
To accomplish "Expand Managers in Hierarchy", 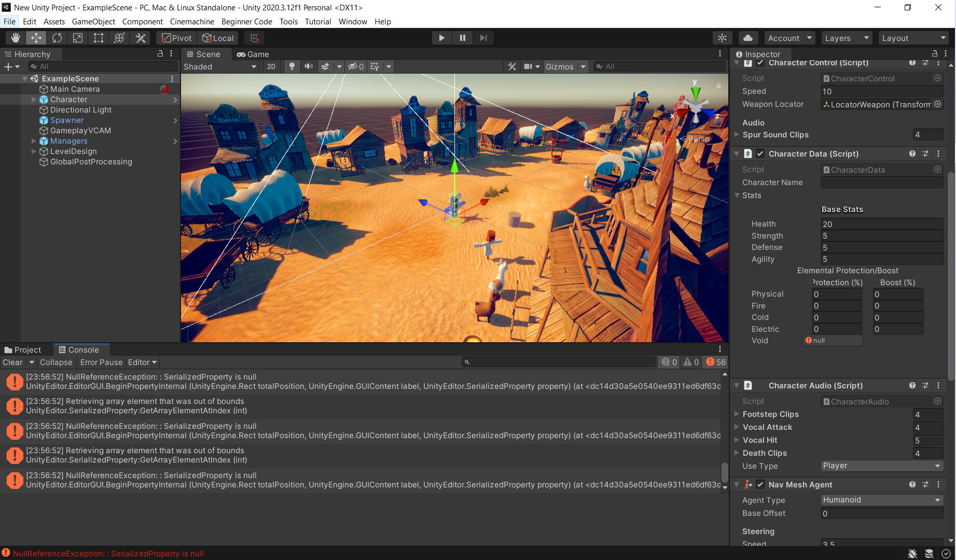I will [x=34, y=141].
